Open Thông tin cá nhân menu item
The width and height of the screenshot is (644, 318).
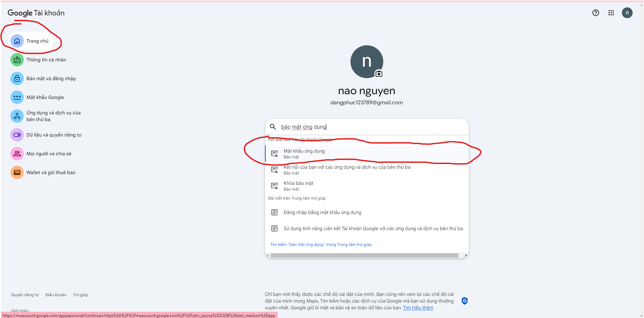click(x=46, y=60)
